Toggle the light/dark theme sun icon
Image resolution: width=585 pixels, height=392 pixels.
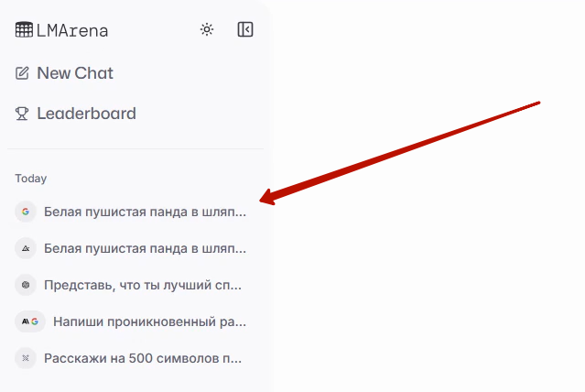coord(207,29)
